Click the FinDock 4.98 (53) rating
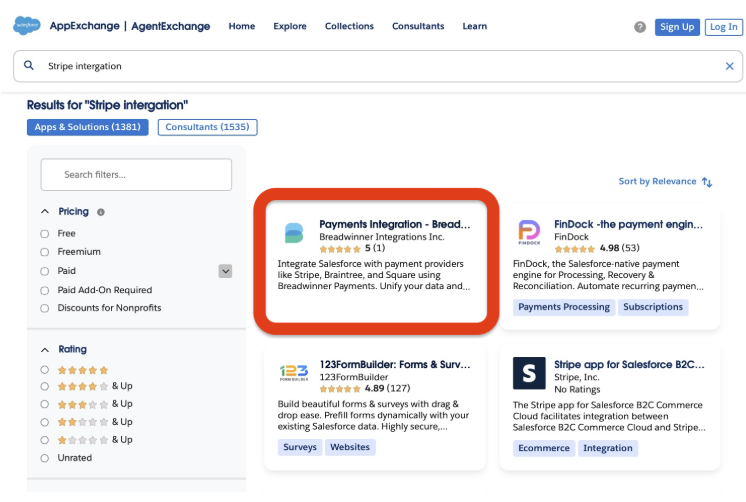This screenshot has height=502, width=746. (597, 248)
